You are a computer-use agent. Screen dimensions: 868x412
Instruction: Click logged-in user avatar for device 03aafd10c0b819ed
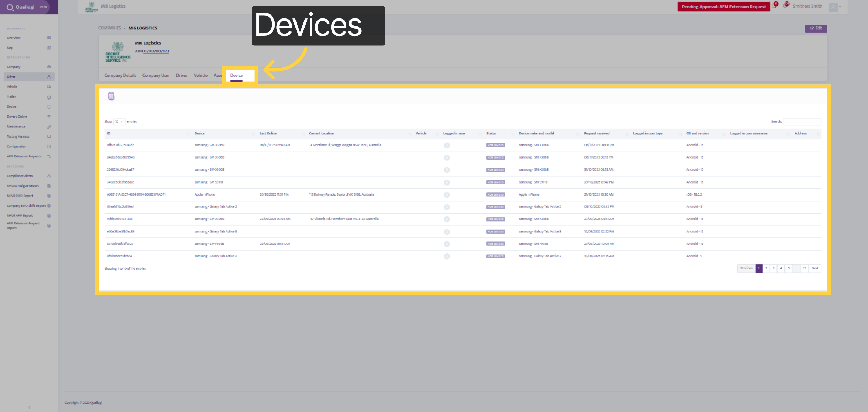[447, 207]
